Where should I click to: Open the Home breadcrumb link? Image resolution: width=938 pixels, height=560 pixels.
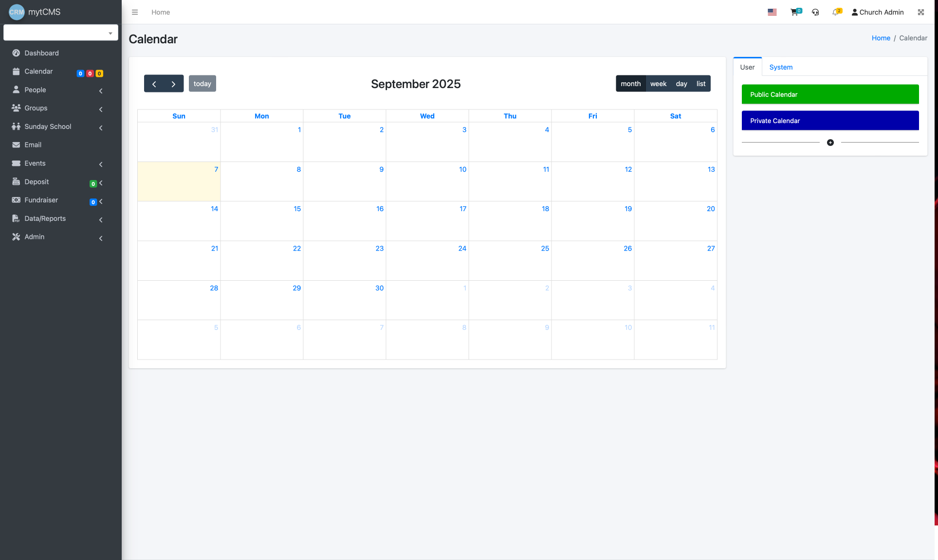[881, 38]
